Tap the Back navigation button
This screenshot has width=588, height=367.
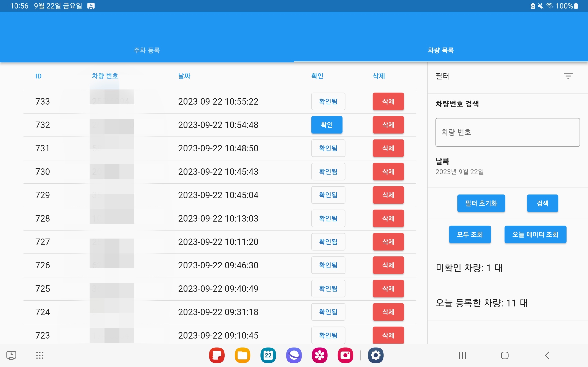547,356
